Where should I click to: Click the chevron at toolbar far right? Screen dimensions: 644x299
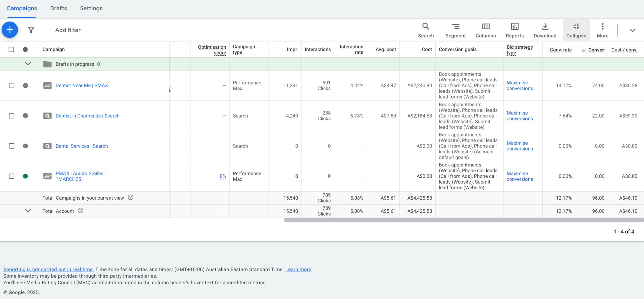pyautogui.click(x=632, y=30)
